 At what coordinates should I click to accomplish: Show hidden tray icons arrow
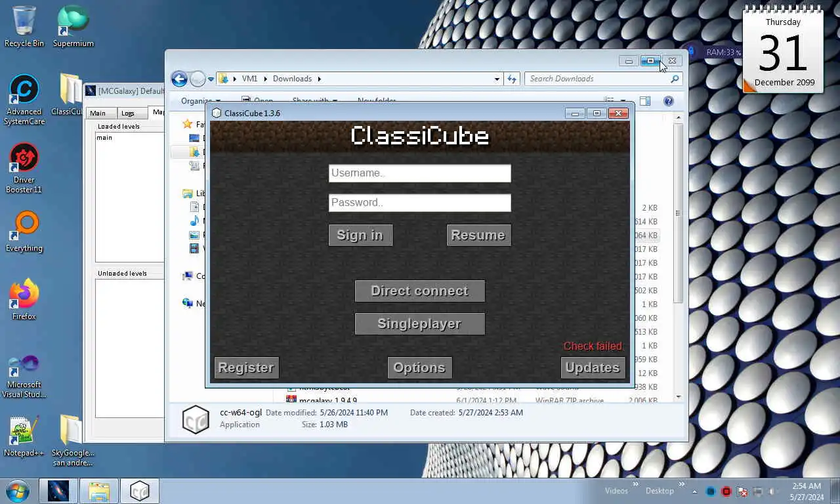pyautogui.click(x=695, y=491)
